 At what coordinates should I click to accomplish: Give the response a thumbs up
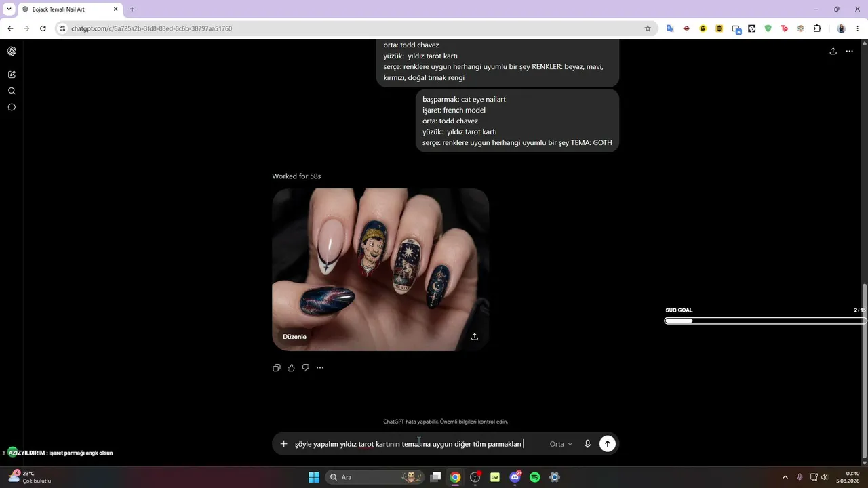tap(291, 368)
